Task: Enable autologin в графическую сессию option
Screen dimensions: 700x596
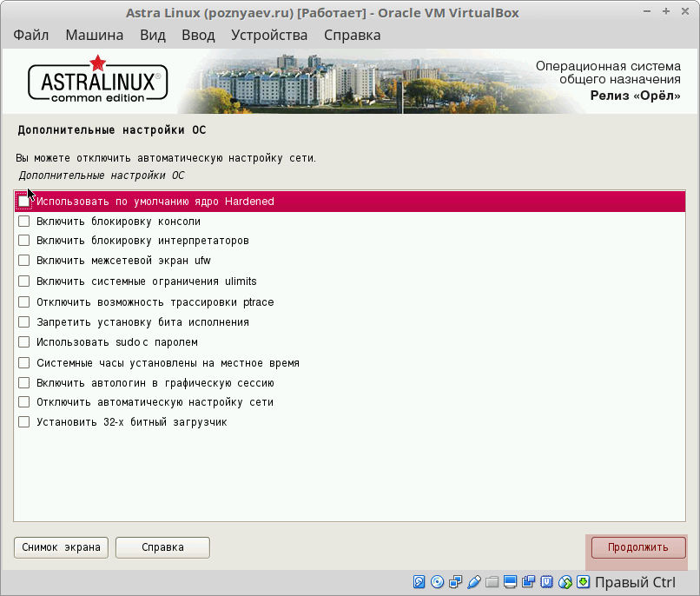Action: [x=24, y=382]
